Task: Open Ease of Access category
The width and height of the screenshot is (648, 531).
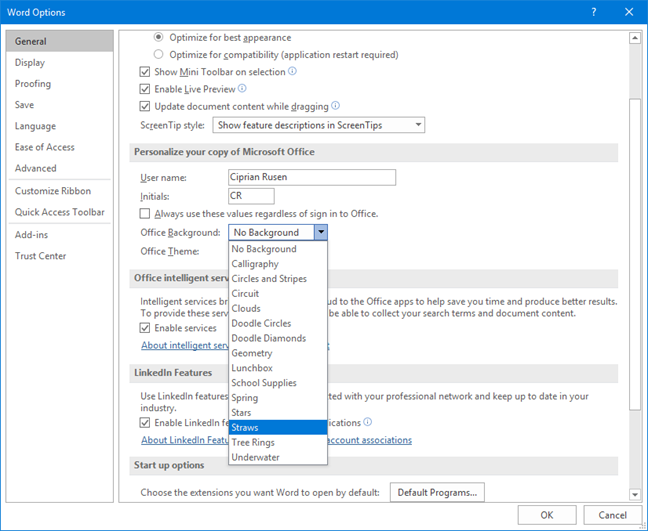Action: click(60, 147)
